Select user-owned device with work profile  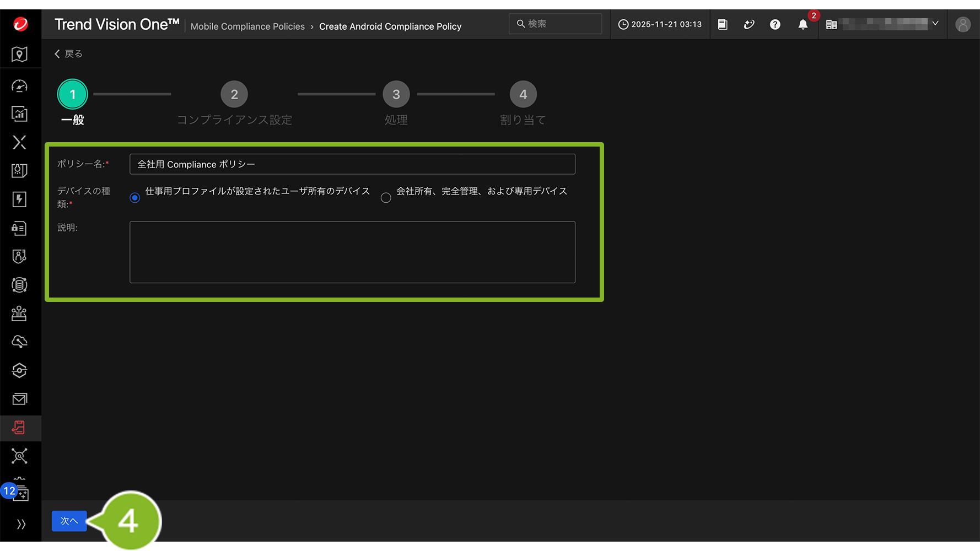(135, 198)
